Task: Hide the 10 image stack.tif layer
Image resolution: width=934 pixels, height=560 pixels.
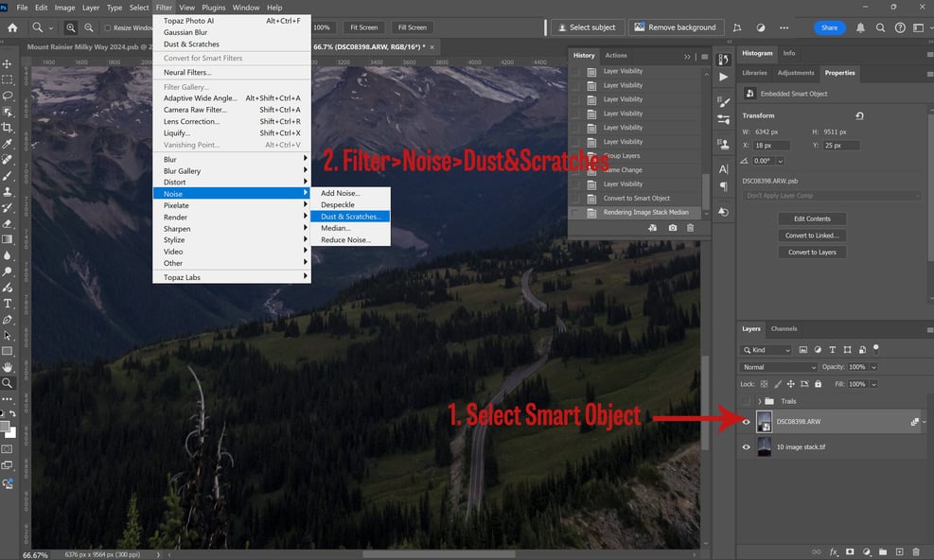Action: pos(746,446)
